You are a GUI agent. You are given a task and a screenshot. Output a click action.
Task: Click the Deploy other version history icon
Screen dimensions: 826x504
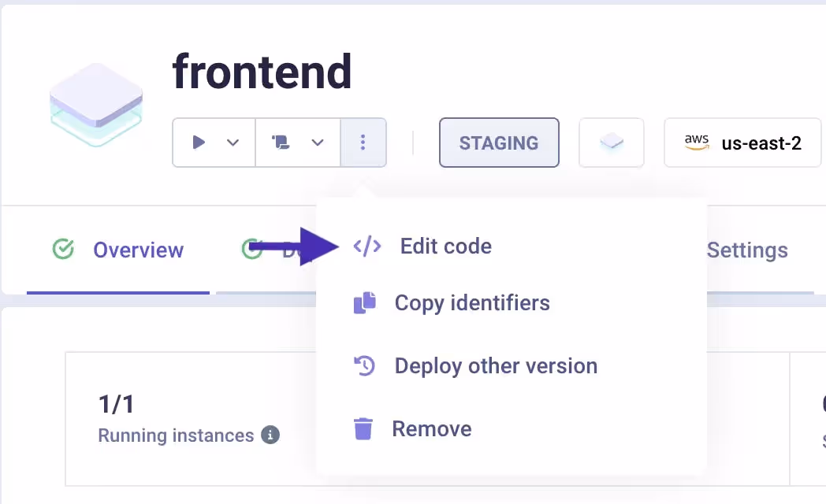pyautogui.click(x=365, y=365)
